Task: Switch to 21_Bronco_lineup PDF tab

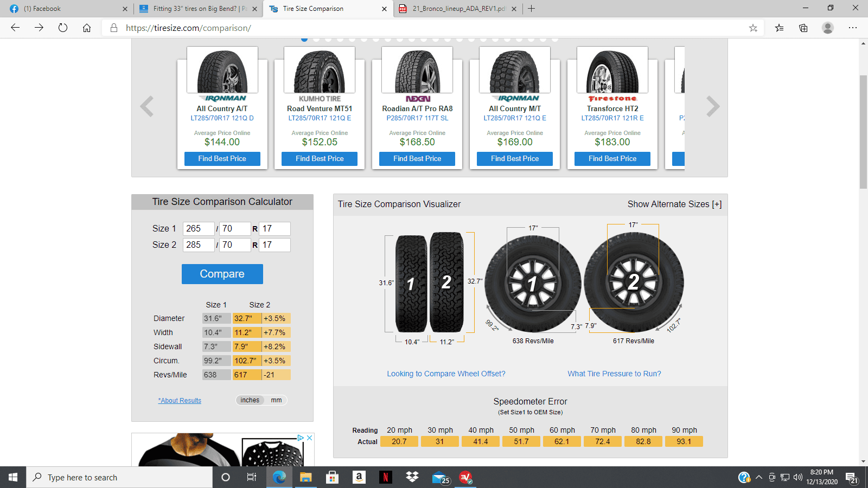Action: point(458,9)
